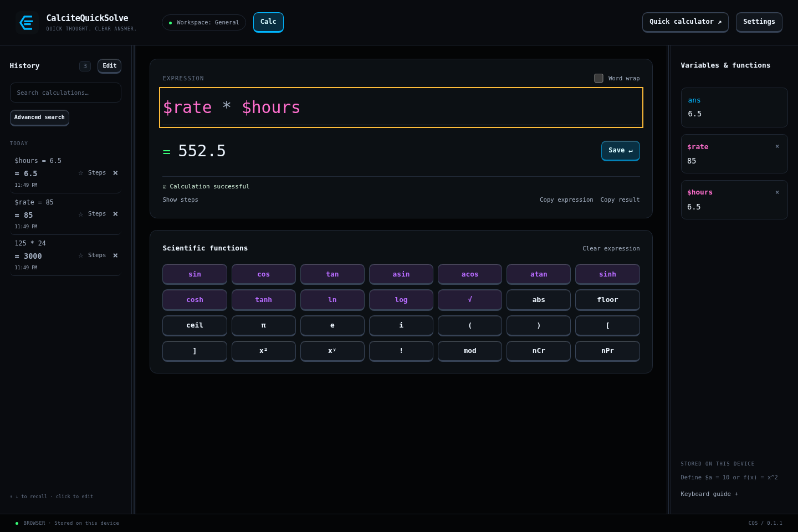Viewport: 798px width, 532px height.
Task: Click the history Edit button
Action: point(109,66)
